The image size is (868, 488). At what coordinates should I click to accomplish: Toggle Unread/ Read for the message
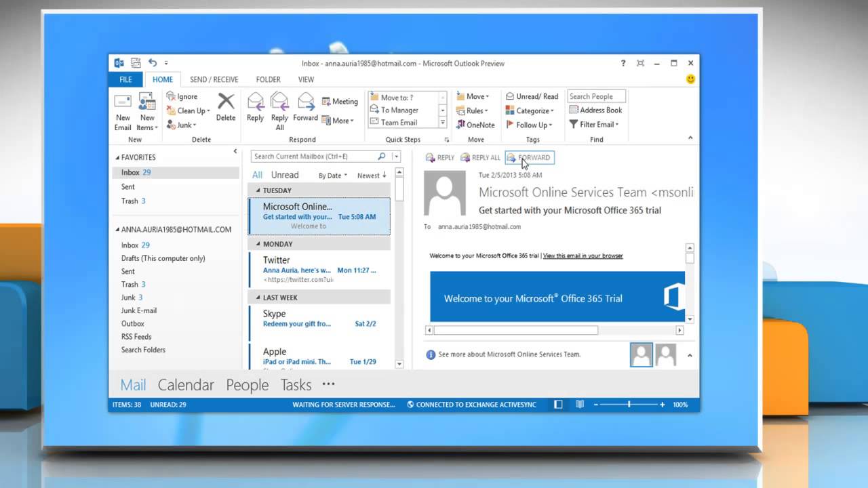tap(532, 96)
